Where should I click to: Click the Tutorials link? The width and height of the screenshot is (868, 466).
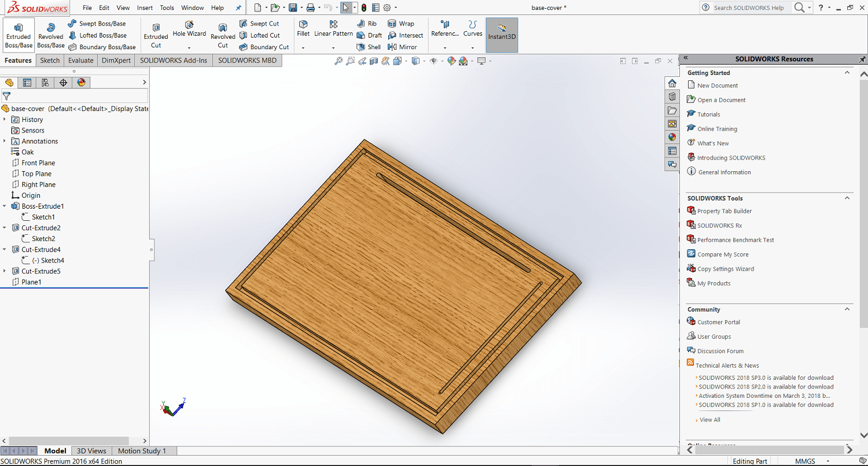click(x=709, y=114)
